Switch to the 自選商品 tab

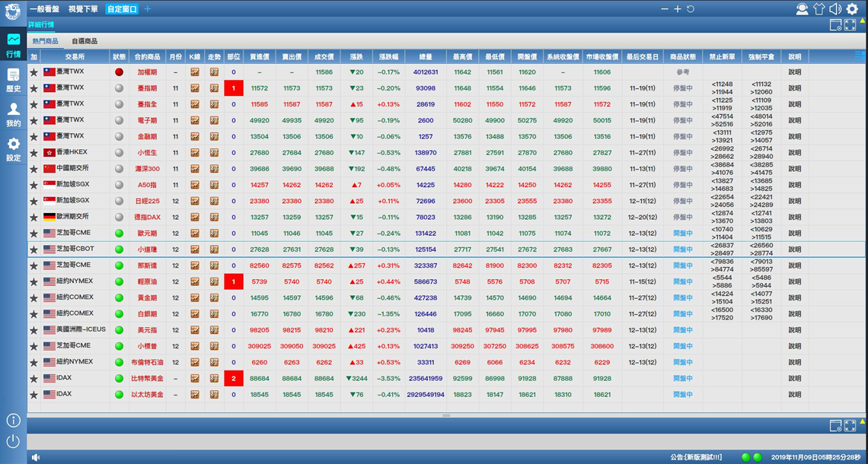coord(85,41)
